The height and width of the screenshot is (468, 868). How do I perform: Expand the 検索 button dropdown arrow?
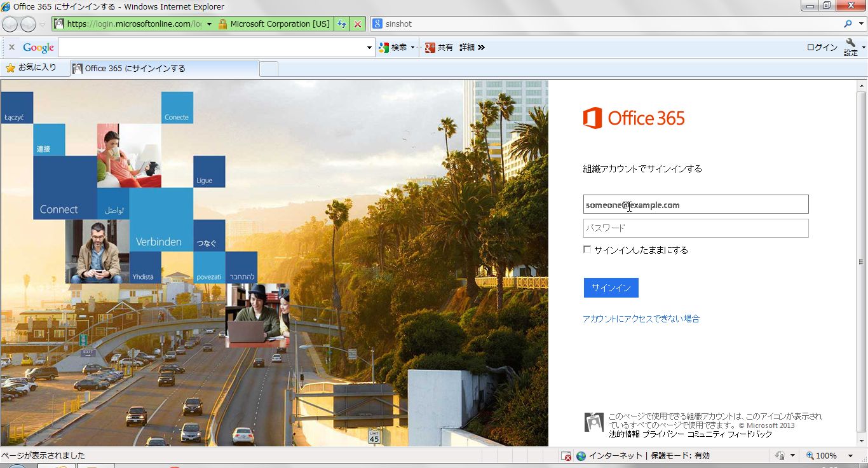click(x=412, y=47)
